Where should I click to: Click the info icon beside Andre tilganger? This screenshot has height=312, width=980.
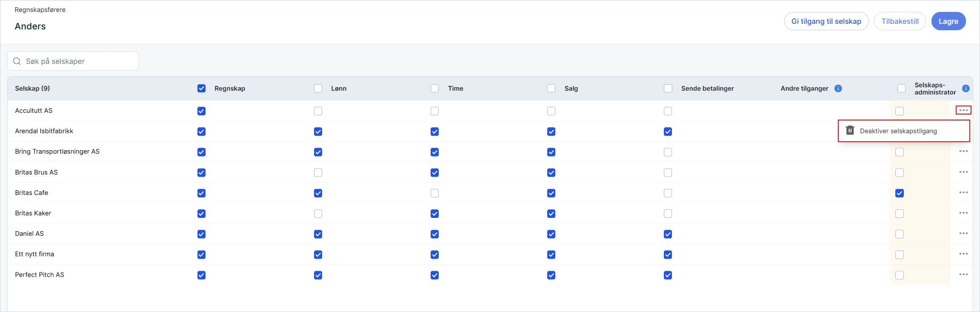838,89
